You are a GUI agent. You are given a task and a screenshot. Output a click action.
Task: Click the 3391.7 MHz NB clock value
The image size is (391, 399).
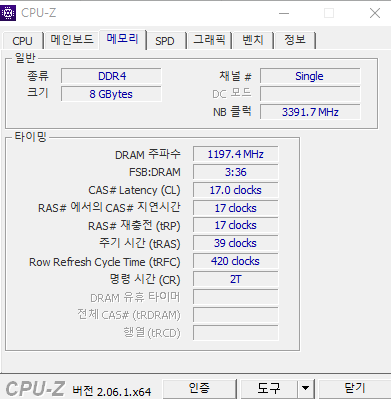310,112
